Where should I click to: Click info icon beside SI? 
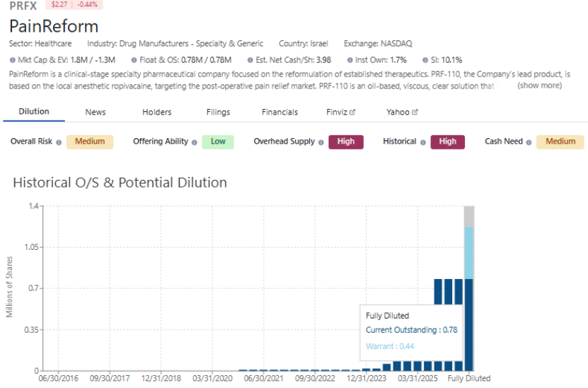[x=425, y=60]
